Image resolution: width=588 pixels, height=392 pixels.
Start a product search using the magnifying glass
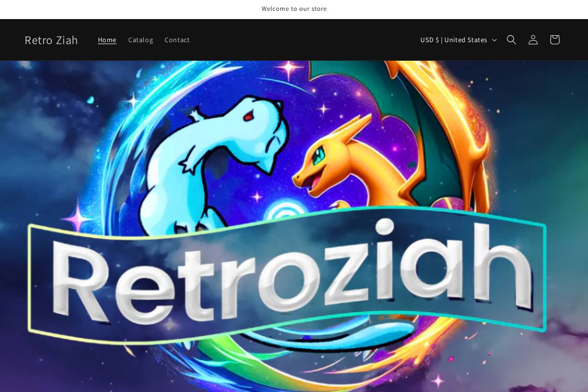pos(511,40)
